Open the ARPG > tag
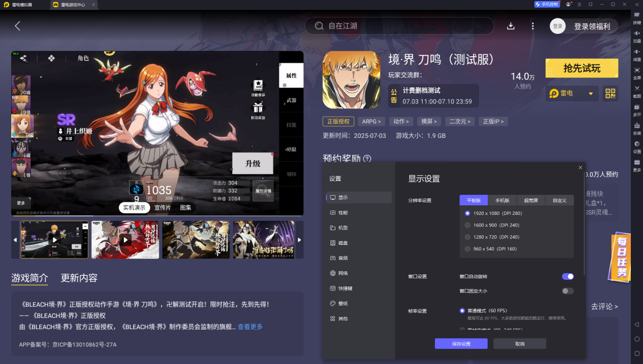Screen dimensions: 643x364 point(371,121)
